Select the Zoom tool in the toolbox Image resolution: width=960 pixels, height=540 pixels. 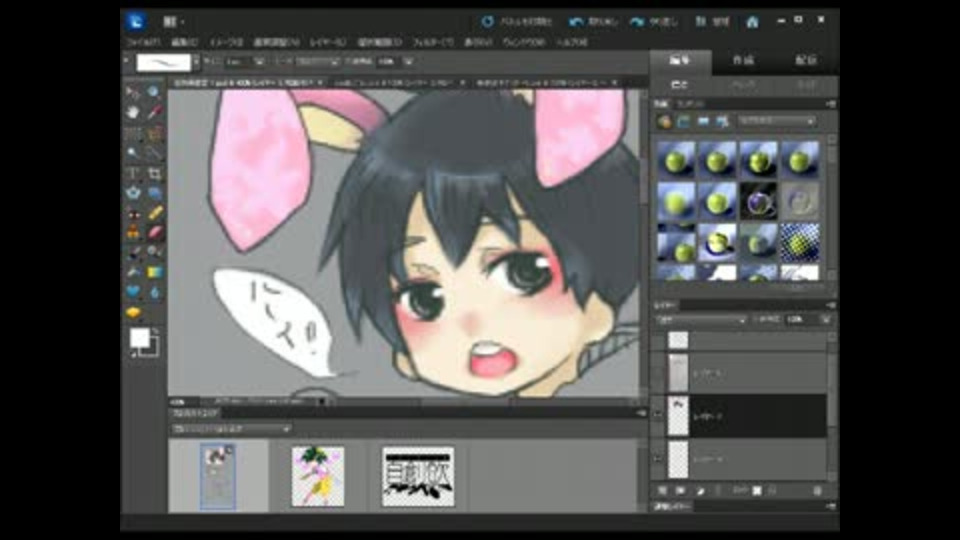[154, 92]
